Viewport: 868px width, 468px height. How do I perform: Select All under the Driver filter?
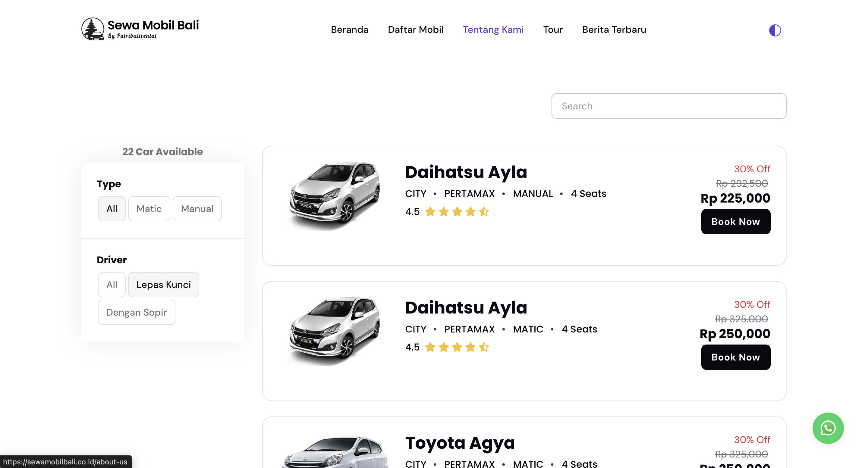click(x=112, y=285)
